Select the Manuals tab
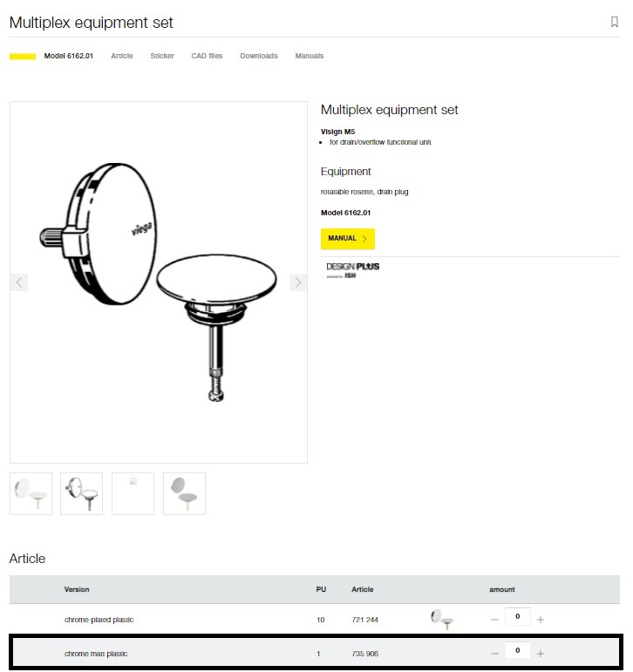 point(310,56)
